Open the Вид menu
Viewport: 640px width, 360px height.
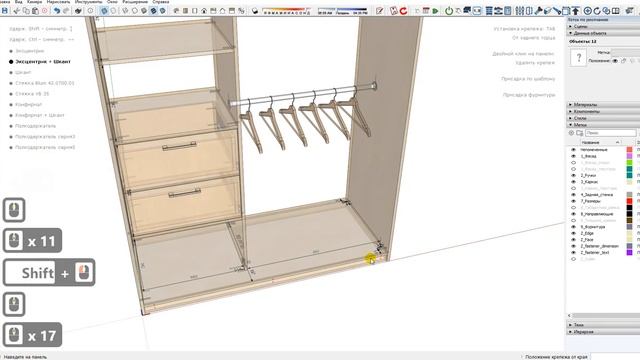[19, 2]
